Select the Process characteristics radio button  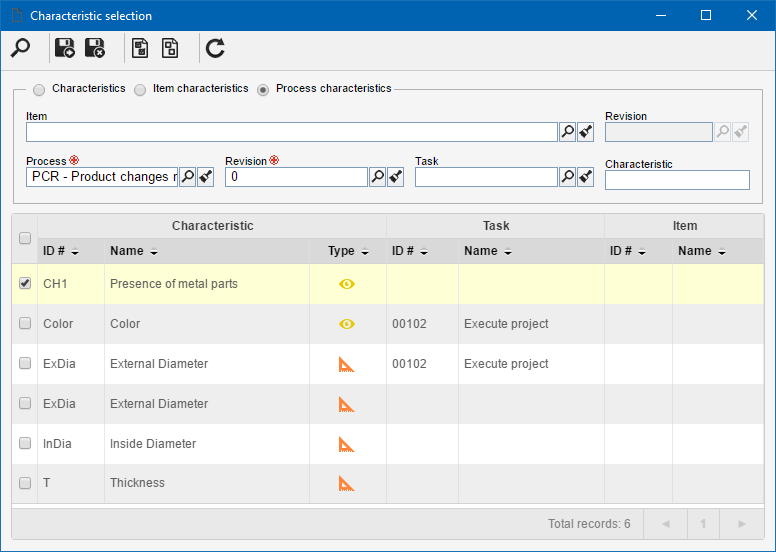tap(263, 90)
